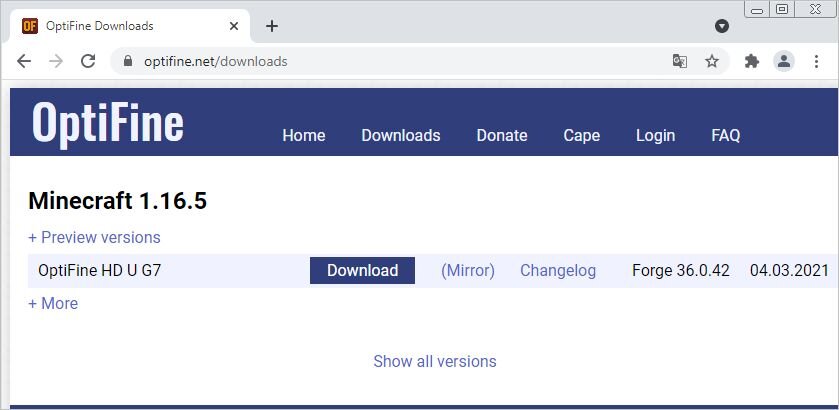This screenshot has width=839, height=410.
Task: Open the (Mirror) download link
Action: (468, 271)
